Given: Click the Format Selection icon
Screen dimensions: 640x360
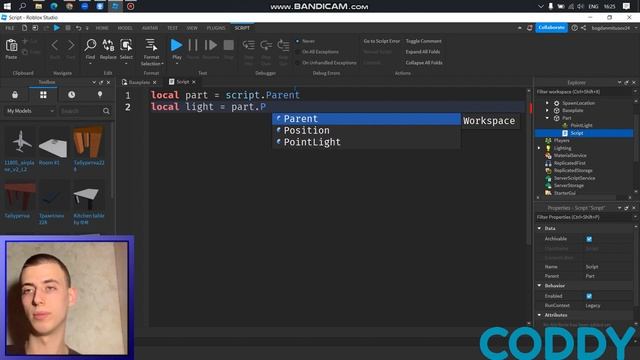Looking at the screenshot, I should (x=151, y=46).
